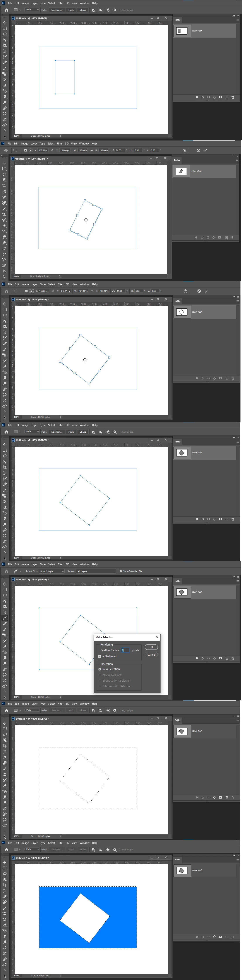The height and width of the screenshot is (980, 242).
Task: Choose the Add to Selection radio option
Action: [x=100, y=675]
